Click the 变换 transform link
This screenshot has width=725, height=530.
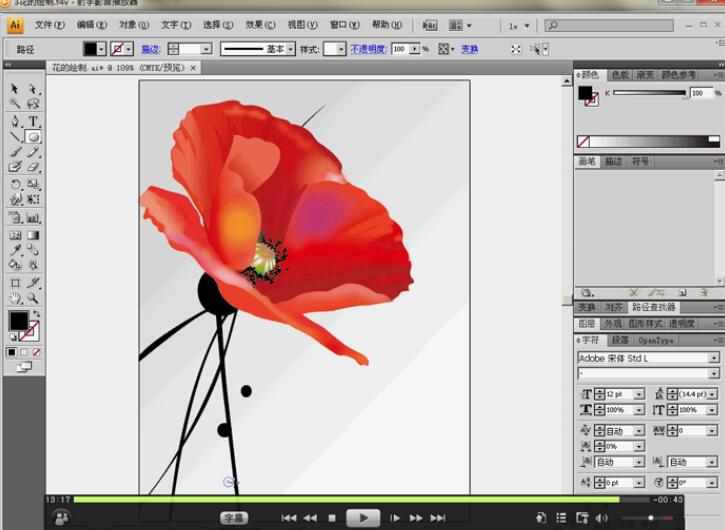[469, 49]
